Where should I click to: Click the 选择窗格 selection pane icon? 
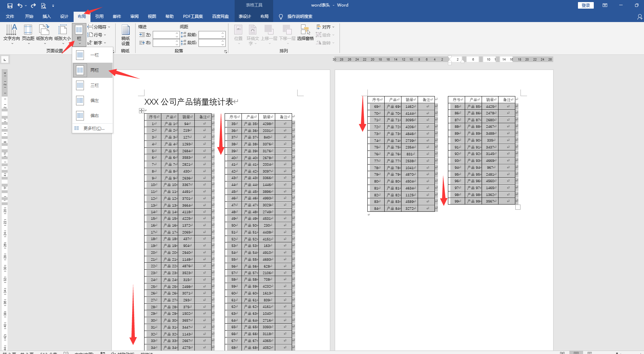tap(305, 30)
